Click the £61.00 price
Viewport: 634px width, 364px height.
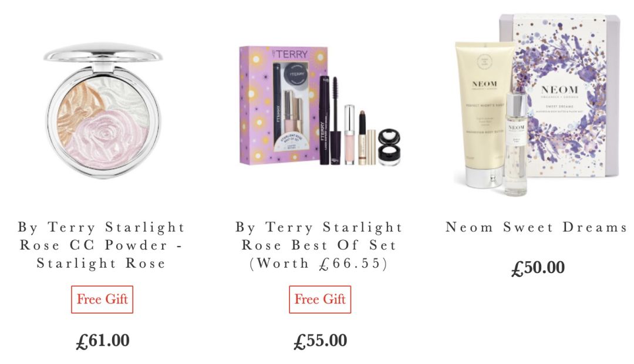tap(103, 341)
